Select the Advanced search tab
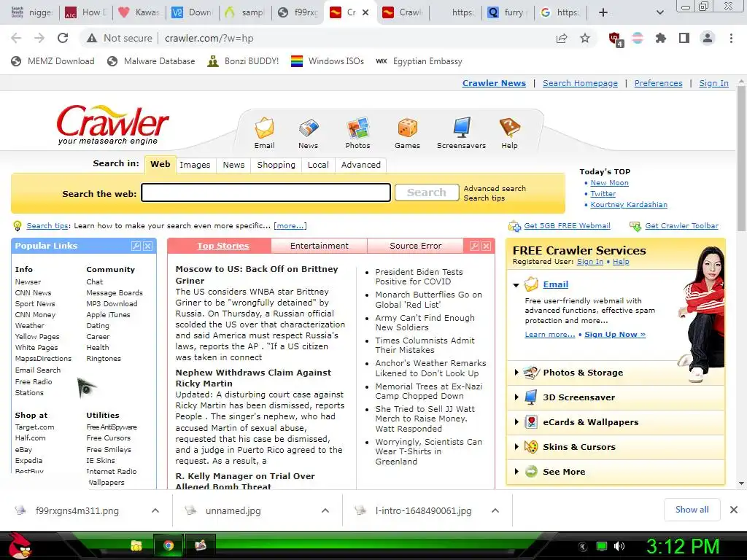The image size is (747, 560). (361, 165)
